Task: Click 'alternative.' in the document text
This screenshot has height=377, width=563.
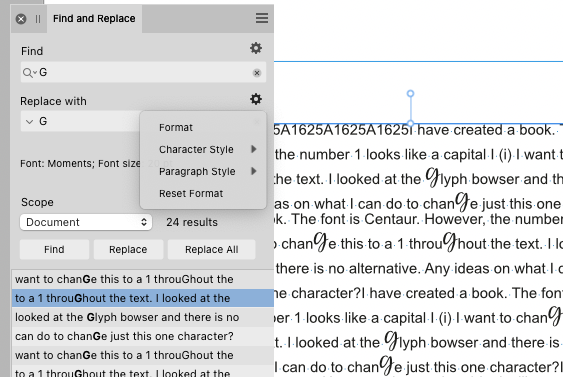Action: point(385,269)
